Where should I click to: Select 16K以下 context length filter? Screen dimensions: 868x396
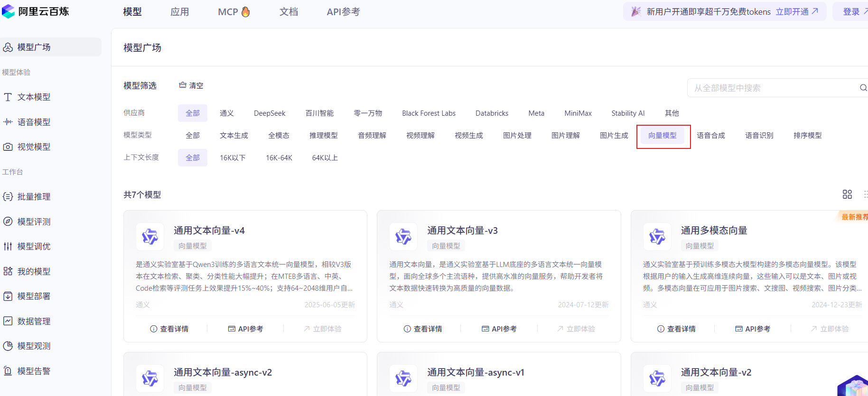coord(233,158)
